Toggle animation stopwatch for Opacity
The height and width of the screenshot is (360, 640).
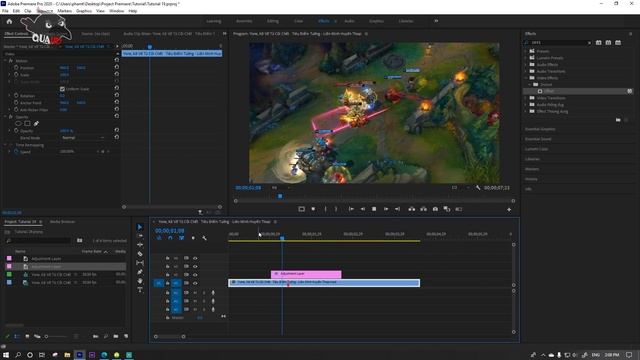pyautogui.click(x=16, y=131)
